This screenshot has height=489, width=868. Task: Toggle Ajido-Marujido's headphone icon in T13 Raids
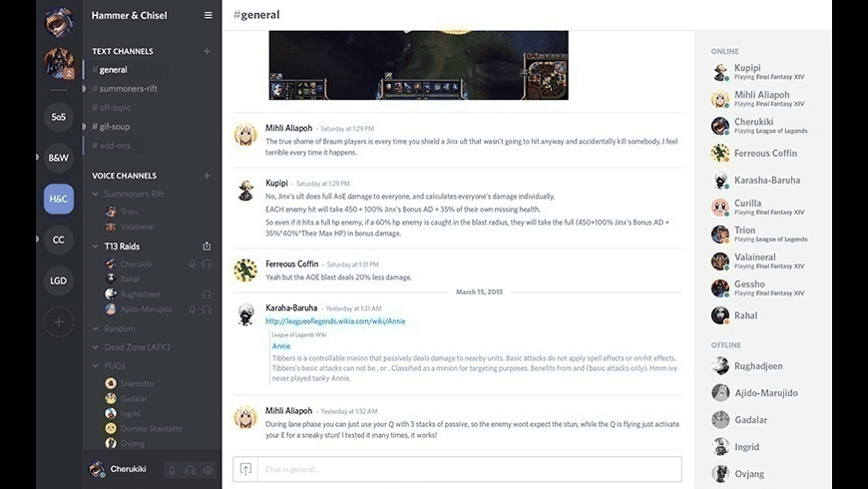pos(207,309)
